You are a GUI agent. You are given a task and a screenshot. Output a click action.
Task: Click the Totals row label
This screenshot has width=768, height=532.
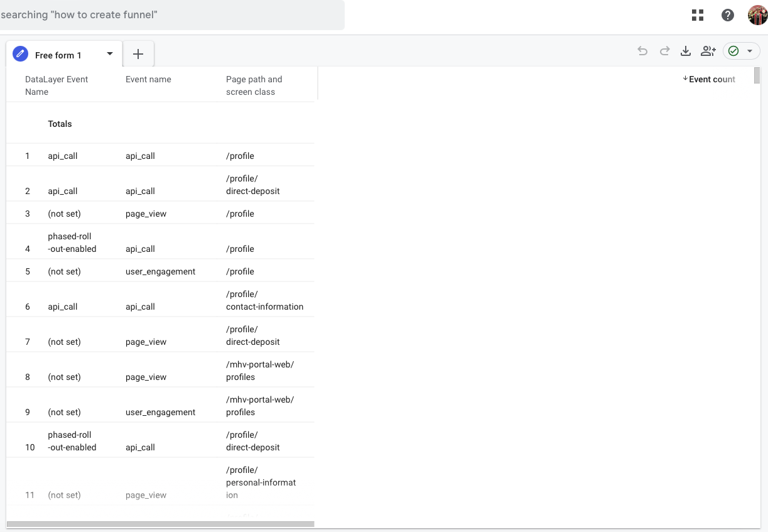click(60, 124)
